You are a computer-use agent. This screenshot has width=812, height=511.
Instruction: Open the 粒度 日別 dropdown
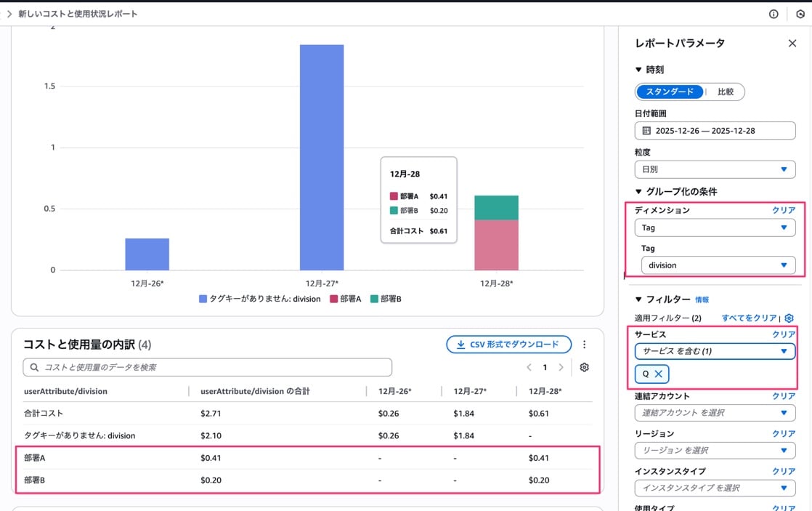715,169
